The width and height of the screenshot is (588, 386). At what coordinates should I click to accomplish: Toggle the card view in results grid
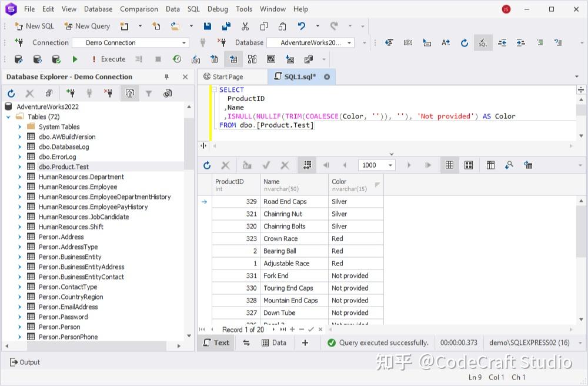[469, 165]
